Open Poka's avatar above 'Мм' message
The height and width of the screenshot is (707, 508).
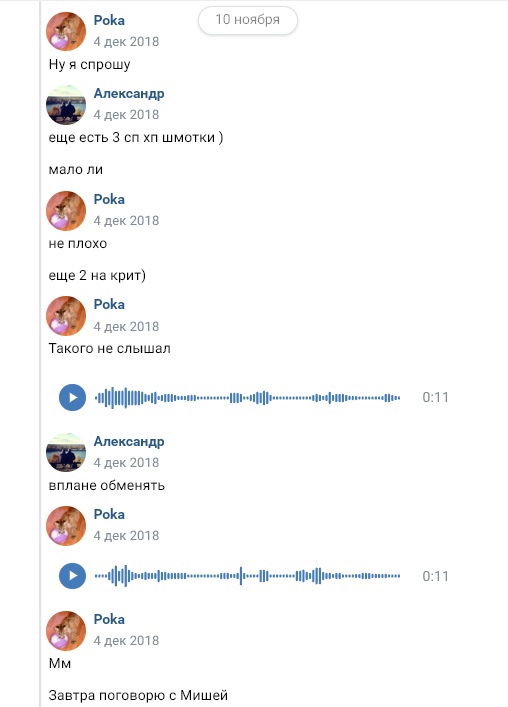pos(66,631)
